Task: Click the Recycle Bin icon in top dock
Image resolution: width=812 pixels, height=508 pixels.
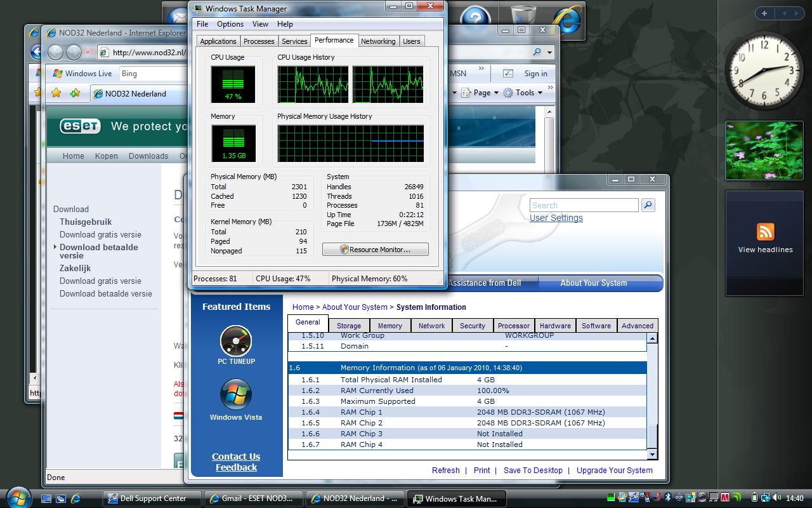Action: (x=523, y=16)
